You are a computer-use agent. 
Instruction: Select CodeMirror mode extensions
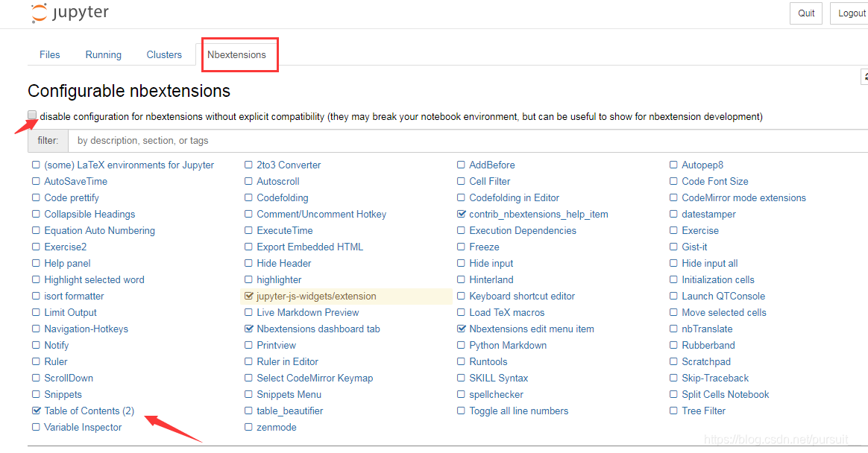[x=744, y=198]
